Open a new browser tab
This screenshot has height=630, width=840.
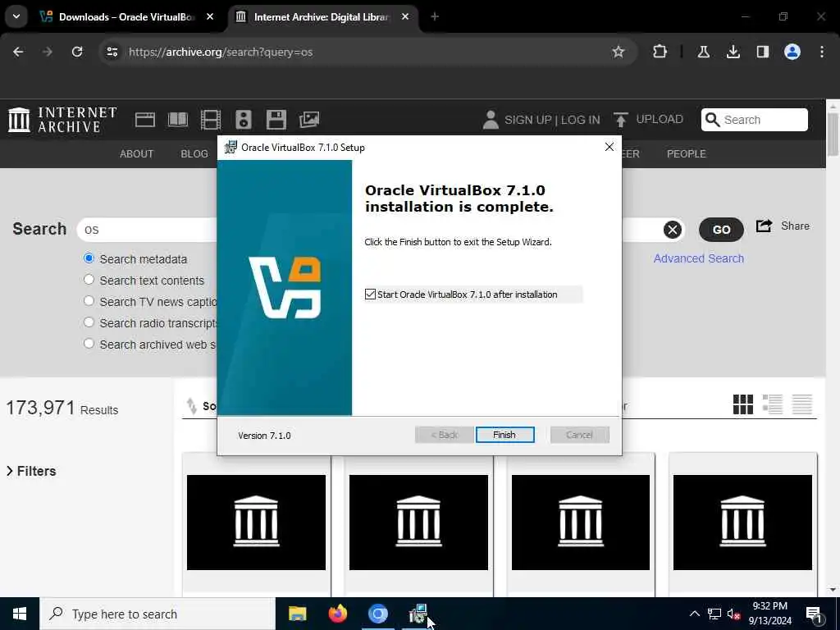pos(435,17)
